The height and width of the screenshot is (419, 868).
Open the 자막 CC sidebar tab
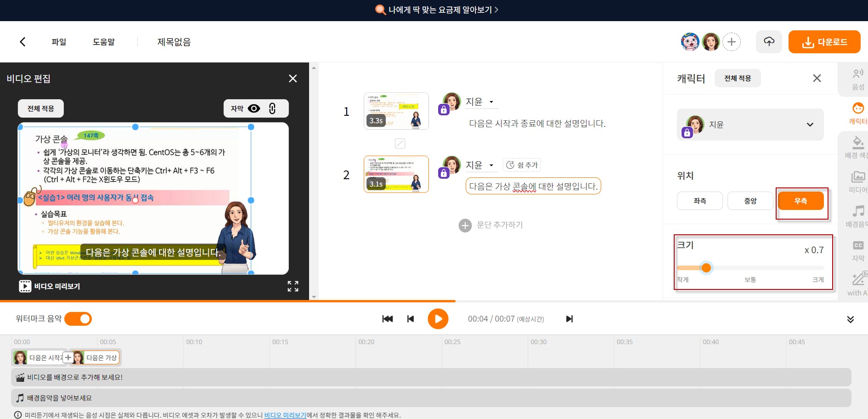coord(858,251)
